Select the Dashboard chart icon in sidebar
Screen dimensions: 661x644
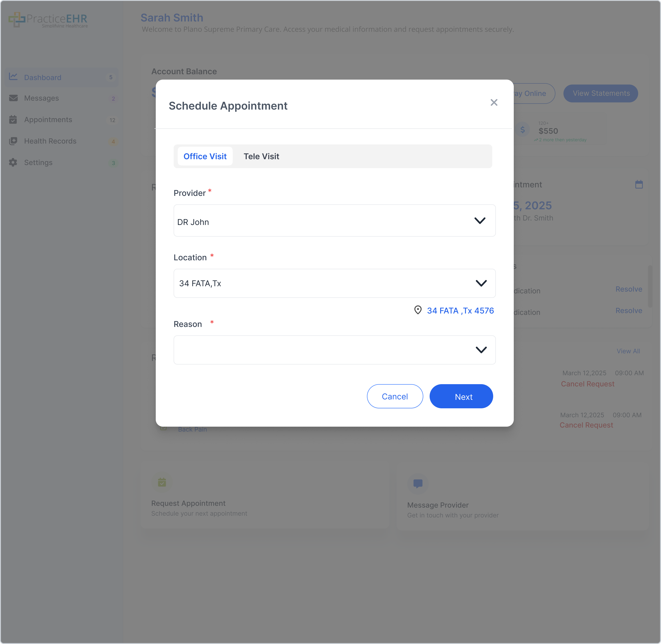(x=13, y=77)
